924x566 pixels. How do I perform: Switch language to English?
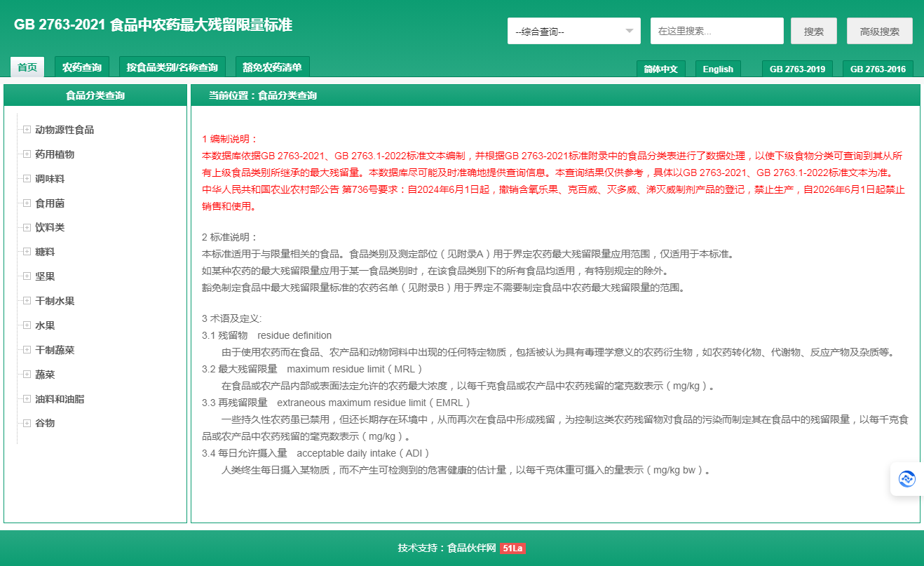(718, 69)
